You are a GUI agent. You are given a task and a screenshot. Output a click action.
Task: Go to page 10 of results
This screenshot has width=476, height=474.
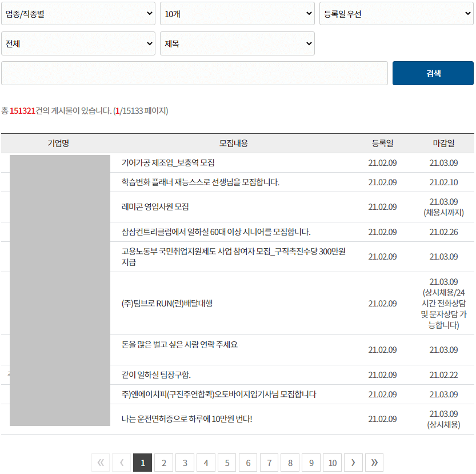[x=333, y=462]
